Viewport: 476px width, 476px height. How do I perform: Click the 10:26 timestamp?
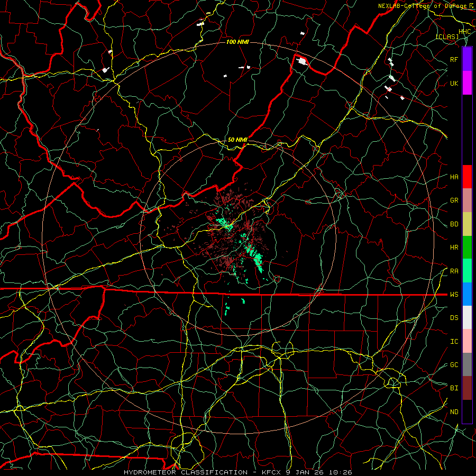coord(341,472)
